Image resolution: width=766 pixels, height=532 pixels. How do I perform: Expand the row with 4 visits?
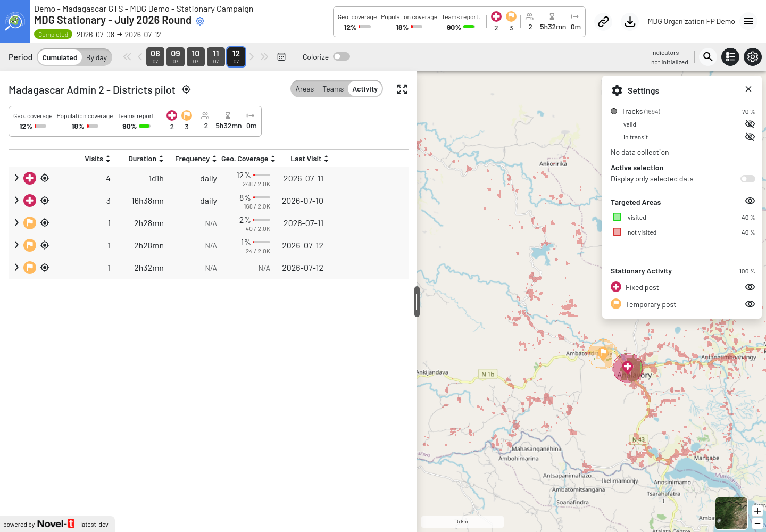[x=16, y=178]
